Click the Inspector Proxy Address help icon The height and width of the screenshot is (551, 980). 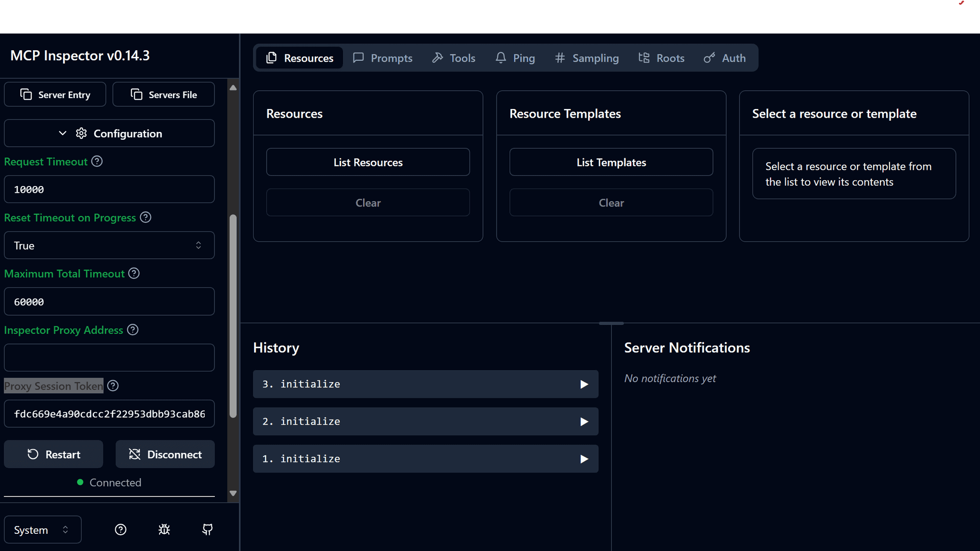point(132,330)
